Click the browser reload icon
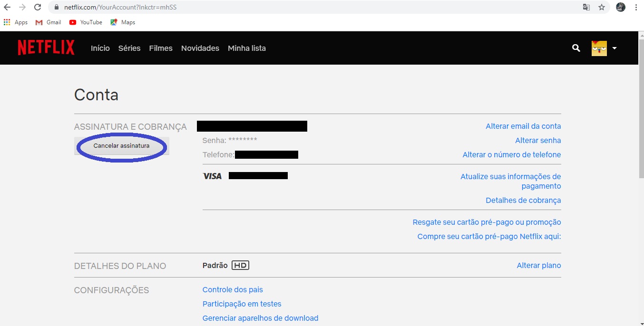 38,7
